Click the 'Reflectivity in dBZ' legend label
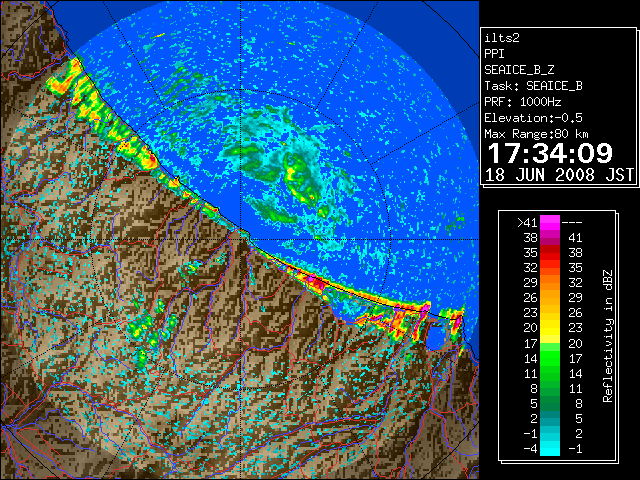The height and width of the screenshot is (480, 640). click(x=608, y=336)
